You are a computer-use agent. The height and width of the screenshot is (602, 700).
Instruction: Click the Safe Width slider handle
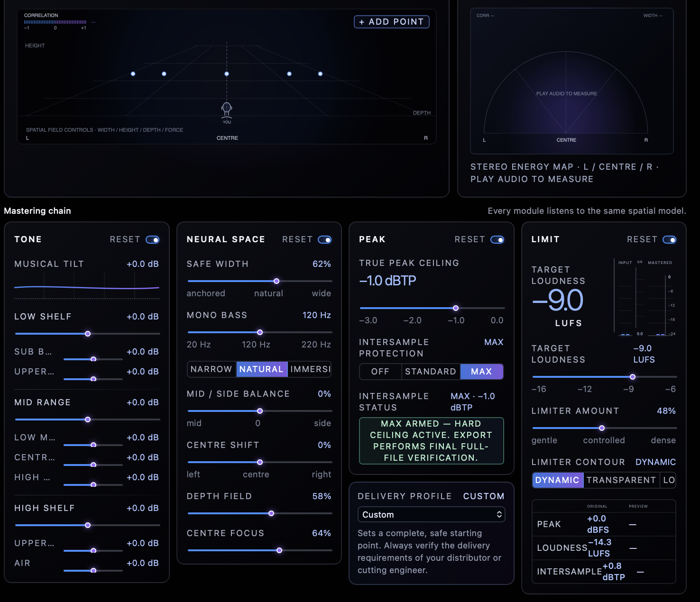point(276,281)
